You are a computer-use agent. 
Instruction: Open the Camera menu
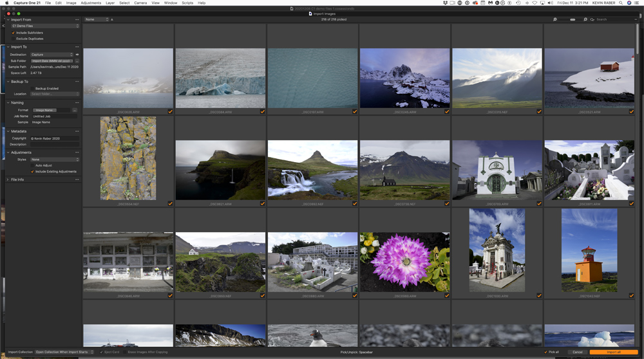click(x=140, y=3)
